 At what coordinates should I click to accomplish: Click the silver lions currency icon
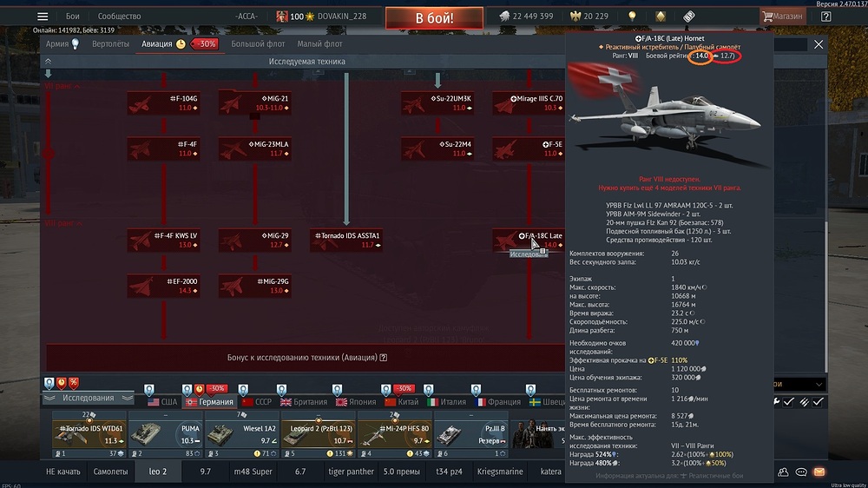click(x=504, y=16)
